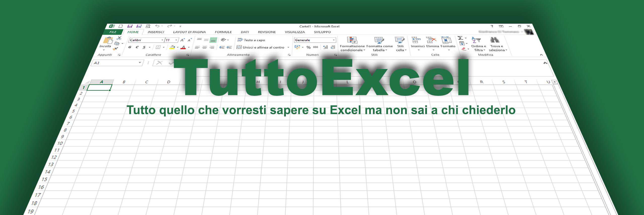Toggle left text alignment

(197, 47)
